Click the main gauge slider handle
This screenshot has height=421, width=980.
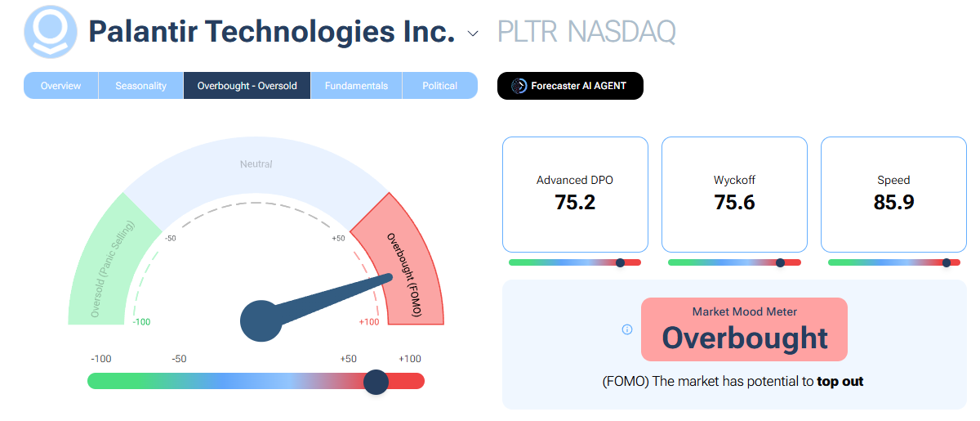376,381
